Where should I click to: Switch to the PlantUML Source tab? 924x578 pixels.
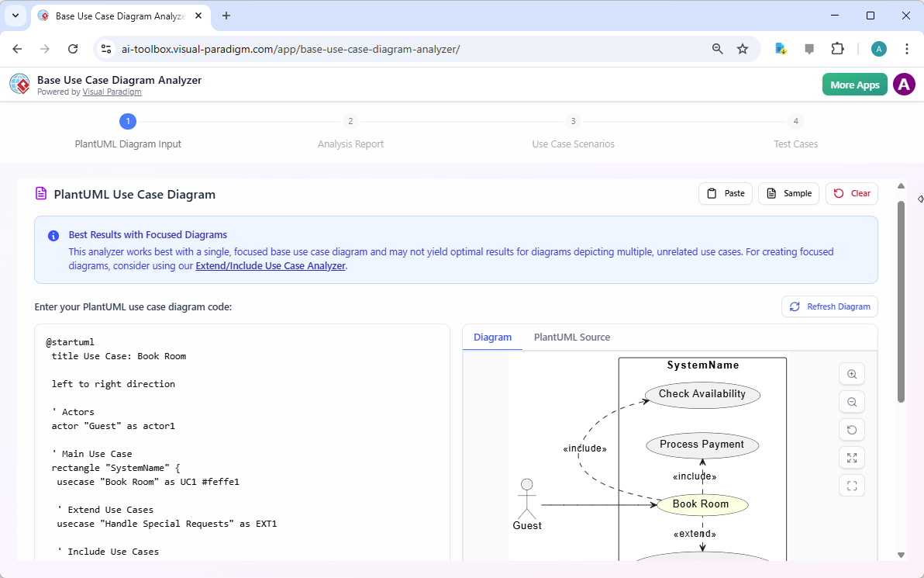[571, 337]
